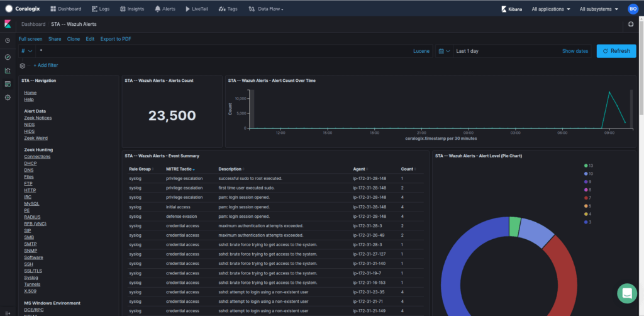Expand the sidebar with bottom arrow icon
The width and height of the screenshot is (644, 316).
(x=8, y=313)
